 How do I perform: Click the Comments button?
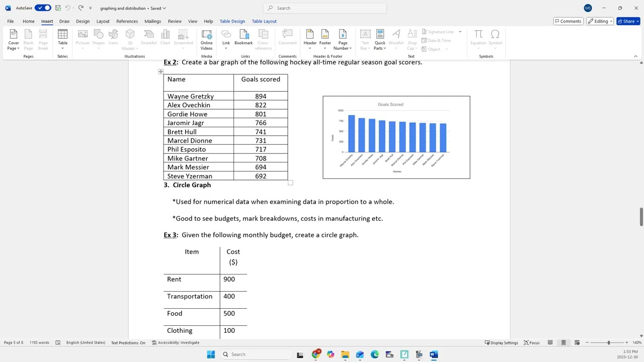(568, 21)
